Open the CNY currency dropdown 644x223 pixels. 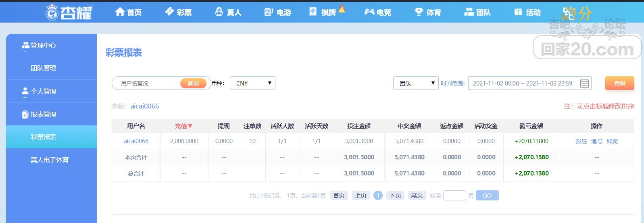252,83
